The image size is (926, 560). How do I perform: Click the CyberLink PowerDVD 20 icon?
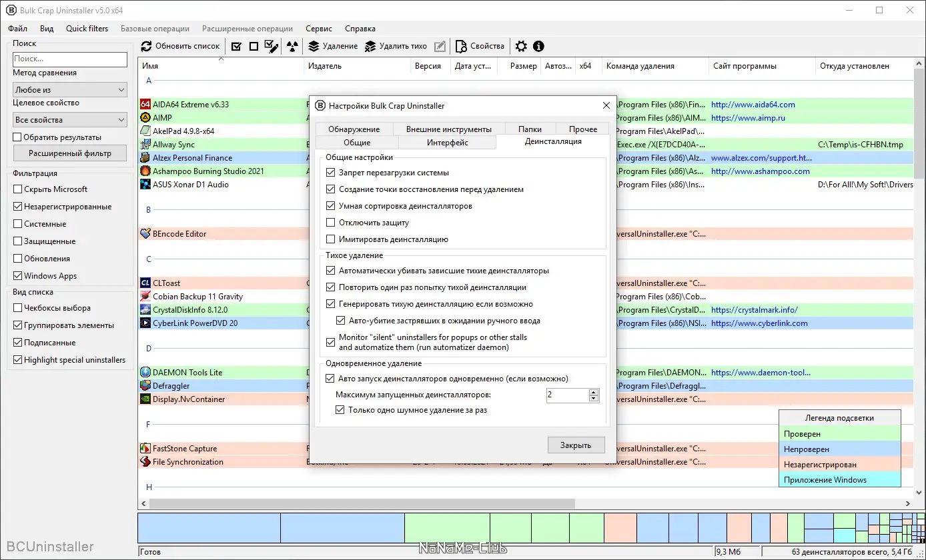coord(146,323)
